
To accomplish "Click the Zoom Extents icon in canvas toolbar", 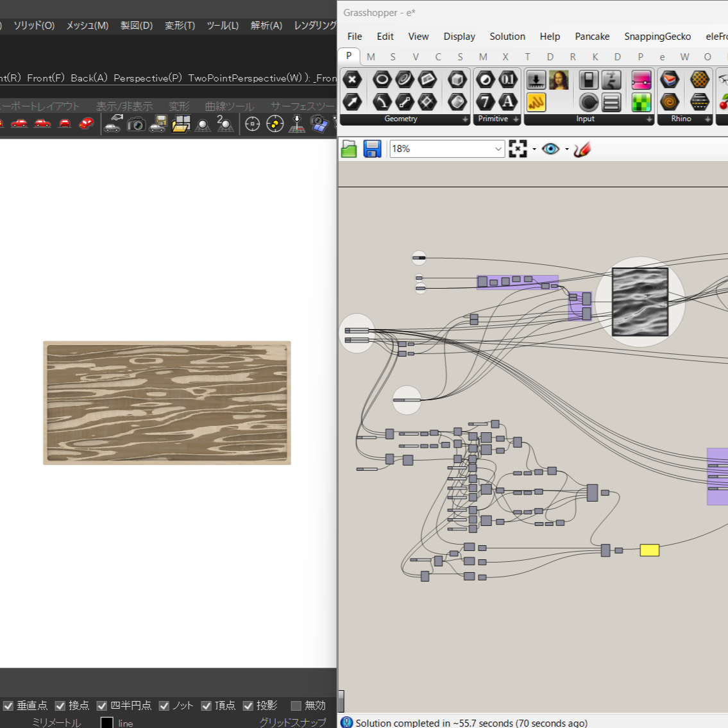I will [518, 149].
